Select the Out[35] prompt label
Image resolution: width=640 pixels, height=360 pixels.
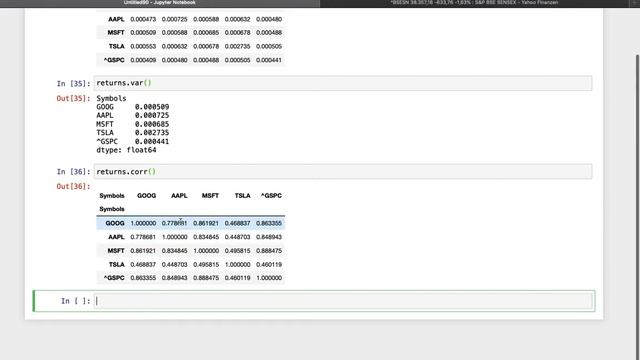(73, 98)
